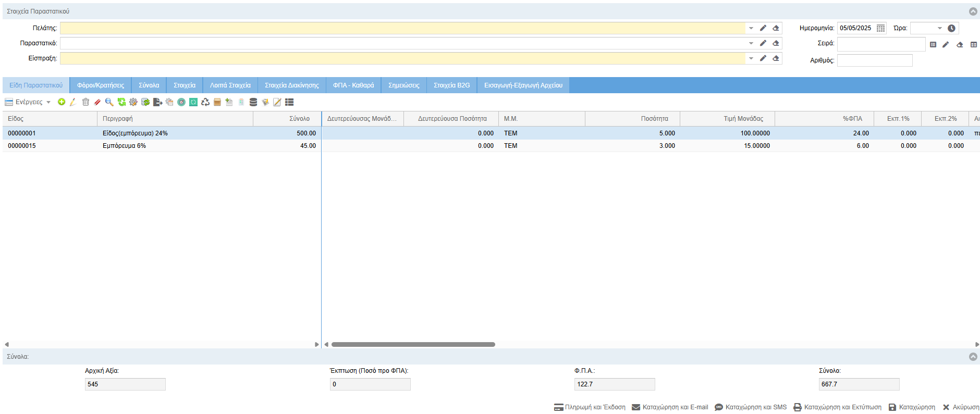Switch to the Φόροι/Κρατήσεις tab
Screen dimensions: 980x414
click(101, 85)
